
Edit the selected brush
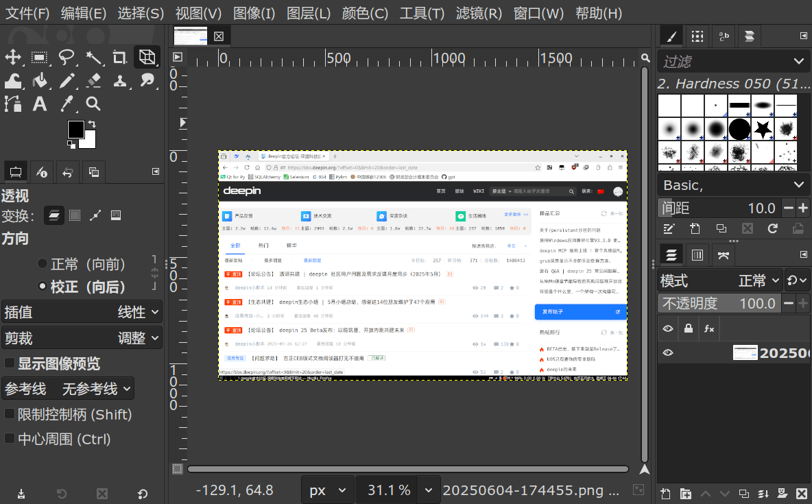669,228
